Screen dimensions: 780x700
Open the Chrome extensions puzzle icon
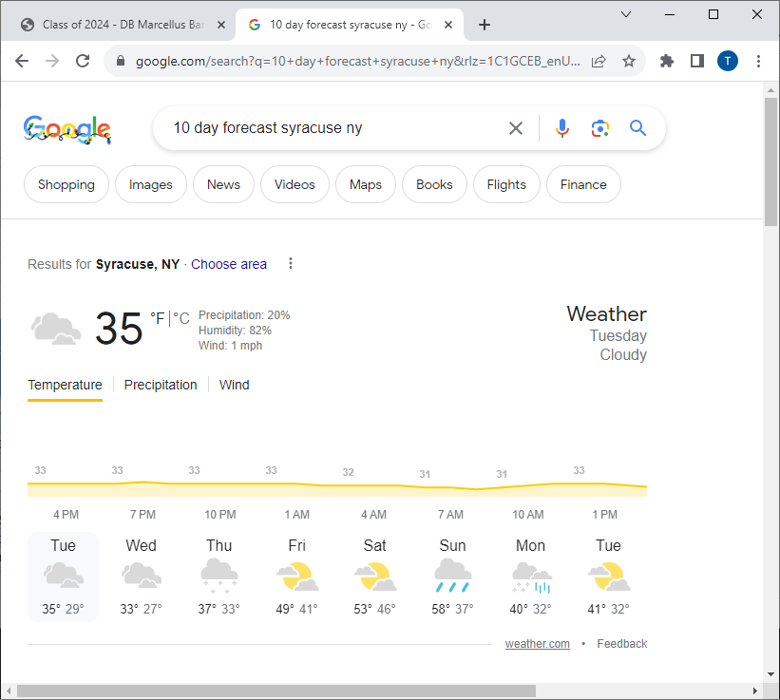tap(666, 60)
